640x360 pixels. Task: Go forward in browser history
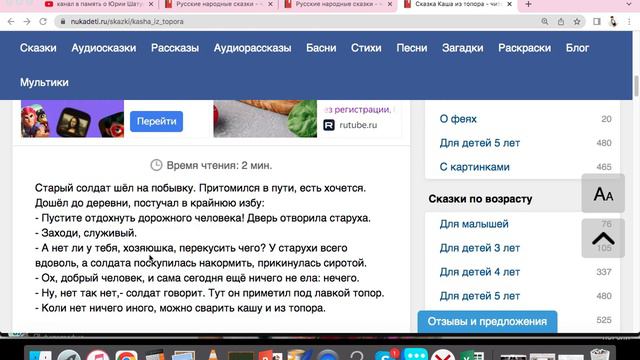click(x=27, y=22)
